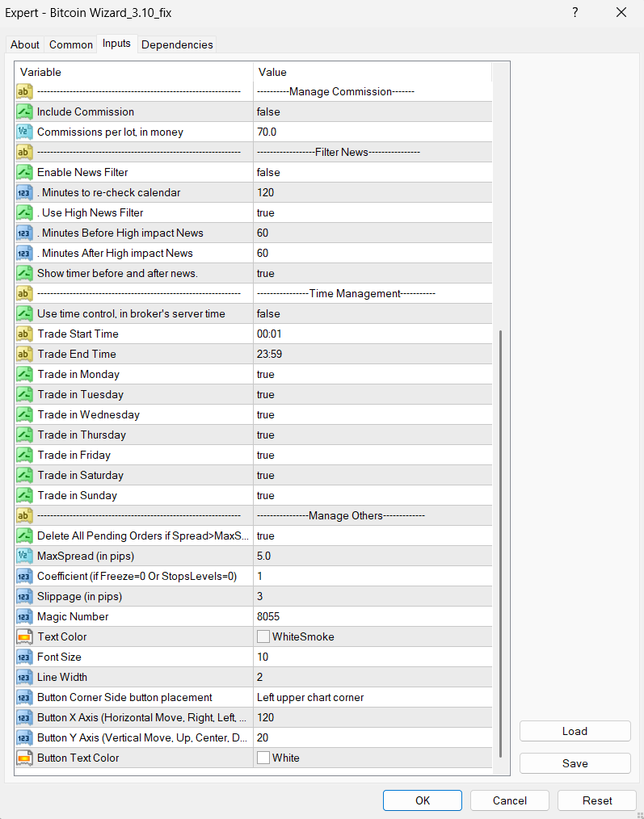This screenshot has width=644, height=819.
Task: Click the integer icon beside Font Size
Action: point(24,657)
